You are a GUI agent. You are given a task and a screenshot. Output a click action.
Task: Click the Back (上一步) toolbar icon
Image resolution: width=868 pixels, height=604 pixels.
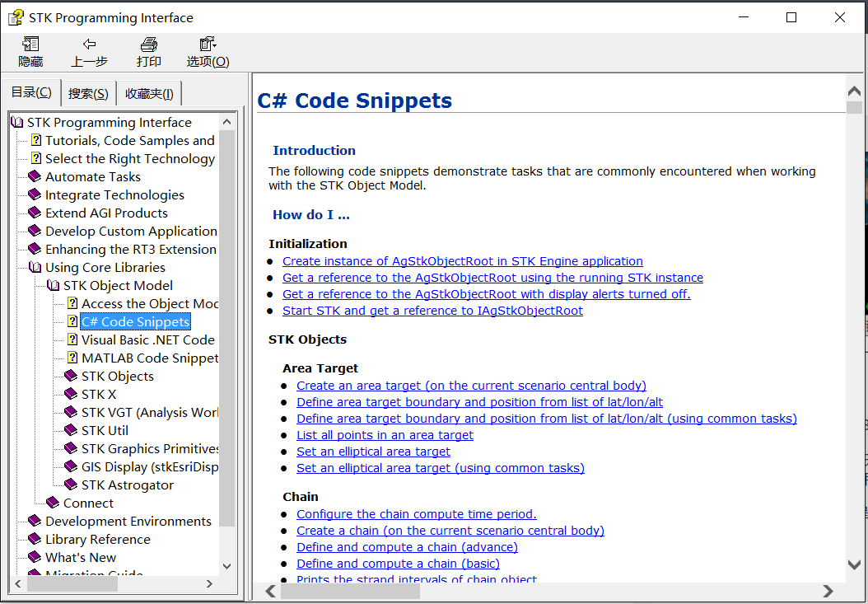click(x=89, y=44)
